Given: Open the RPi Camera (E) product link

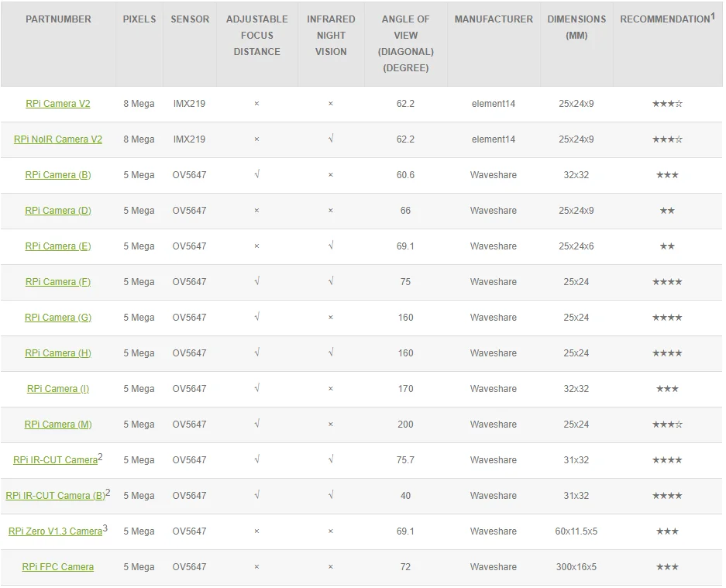Looking at the screenshot, I should (58, 246).
